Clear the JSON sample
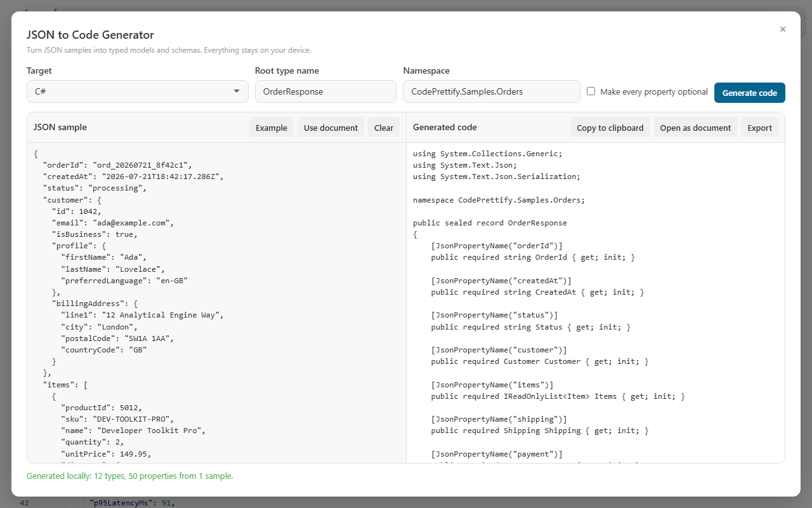The height and width of the screenshot is (508, 812). click(x=384, y=128)
